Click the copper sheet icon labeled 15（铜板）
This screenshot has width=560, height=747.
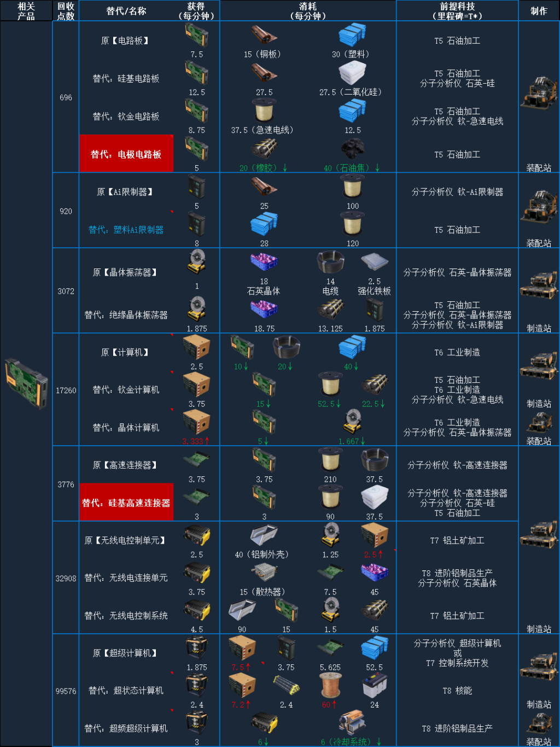[264, 36]
